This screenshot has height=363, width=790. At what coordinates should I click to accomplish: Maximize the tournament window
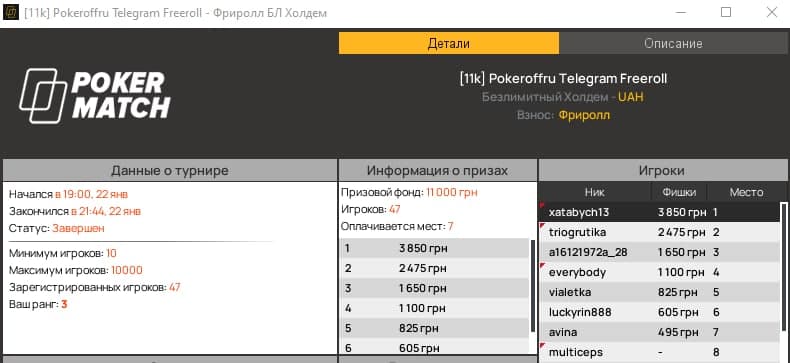coord(726,12)
